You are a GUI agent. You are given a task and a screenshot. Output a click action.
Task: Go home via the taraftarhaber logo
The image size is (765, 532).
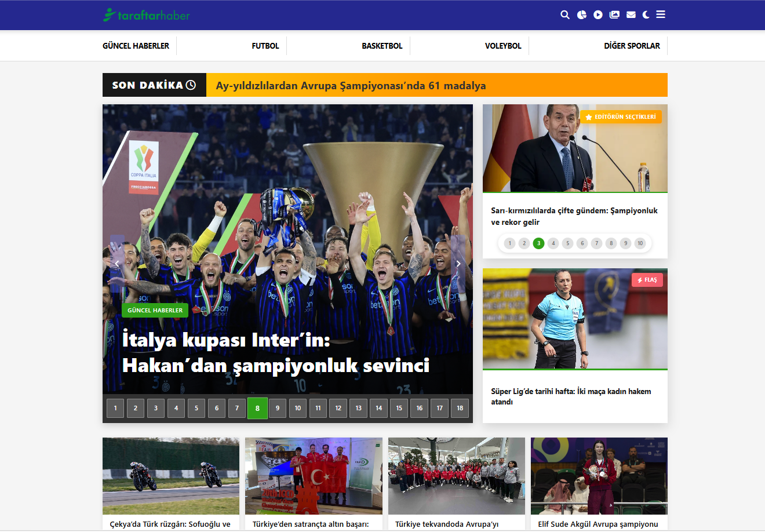[147, 15]
